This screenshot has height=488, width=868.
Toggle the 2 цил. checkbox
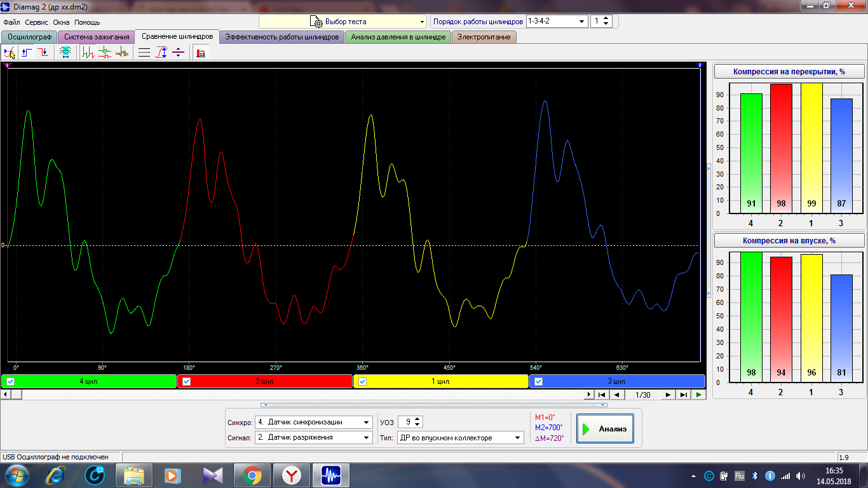pos(187,382)
